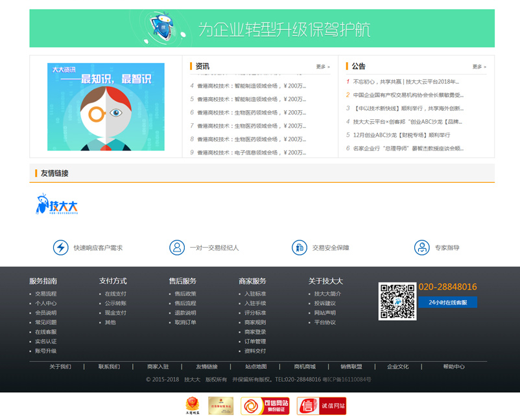Open the 交易流程 service guide link
This screenshot has width=520, height=420.
(x=45, y=294)
